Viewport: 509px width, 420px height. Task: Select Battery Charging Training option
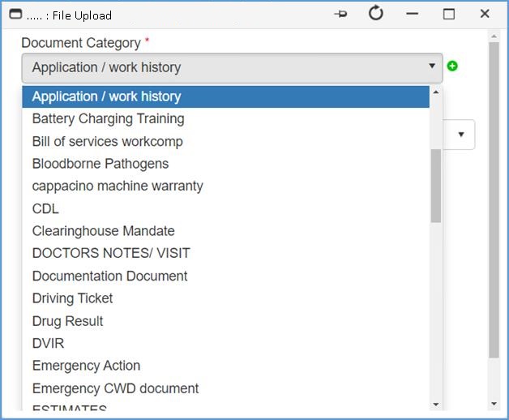coord(108,118)
